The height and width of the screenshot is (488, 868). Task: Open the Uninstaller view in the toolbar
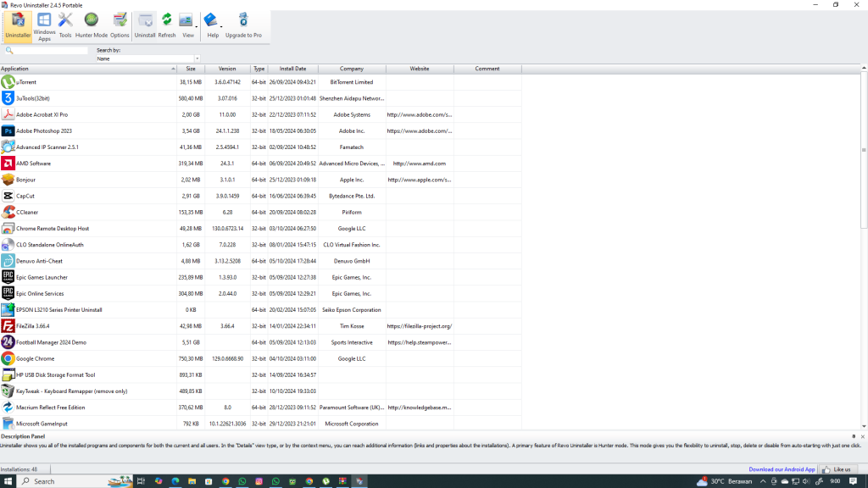(18, 26)
